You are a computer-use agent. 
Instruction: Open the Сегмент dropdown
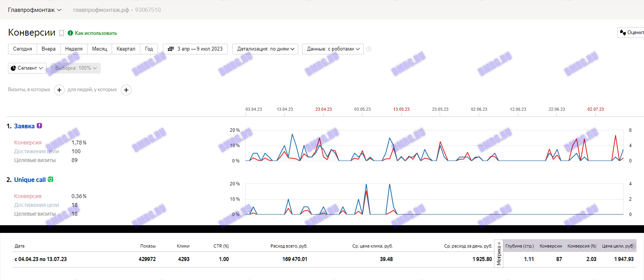[27, 68]
